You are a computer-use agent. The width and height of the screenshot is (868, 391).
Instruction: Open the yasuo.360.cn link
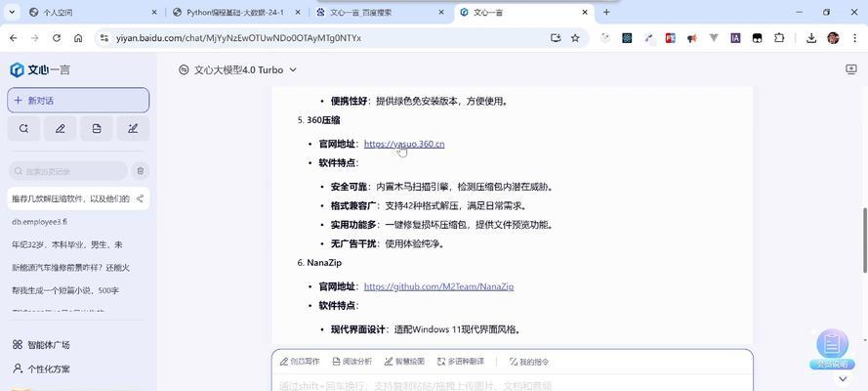pyautogui.click(x=404, y=144)
